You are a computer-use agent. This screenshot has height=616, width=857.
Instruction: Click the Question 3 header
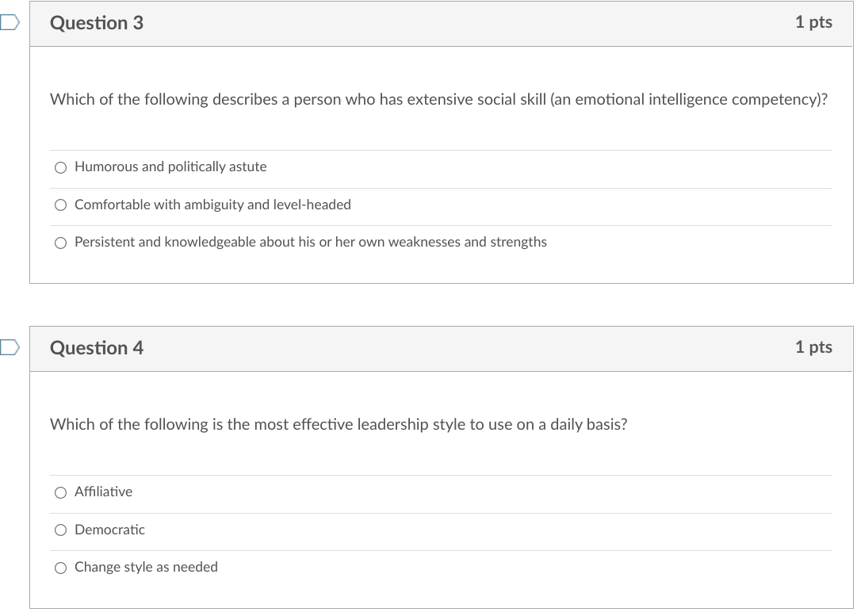97,23
